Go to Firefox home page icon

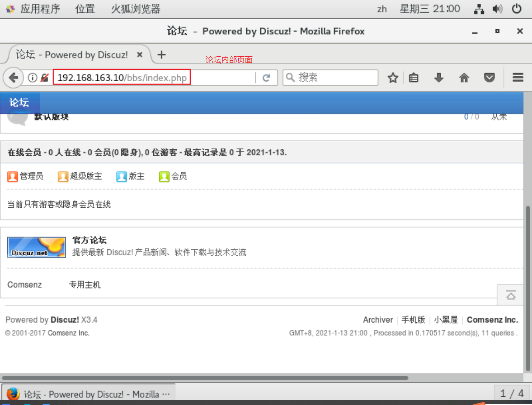point(464,78)
